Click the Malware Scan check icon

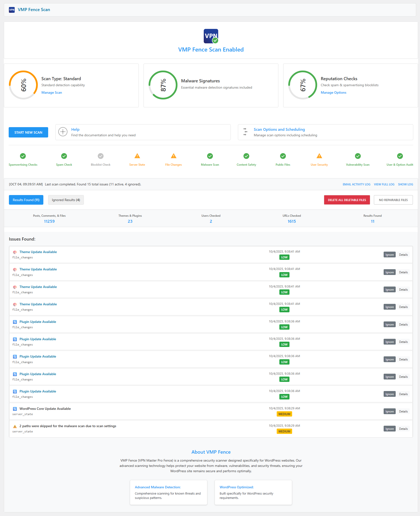coord(210,156)
